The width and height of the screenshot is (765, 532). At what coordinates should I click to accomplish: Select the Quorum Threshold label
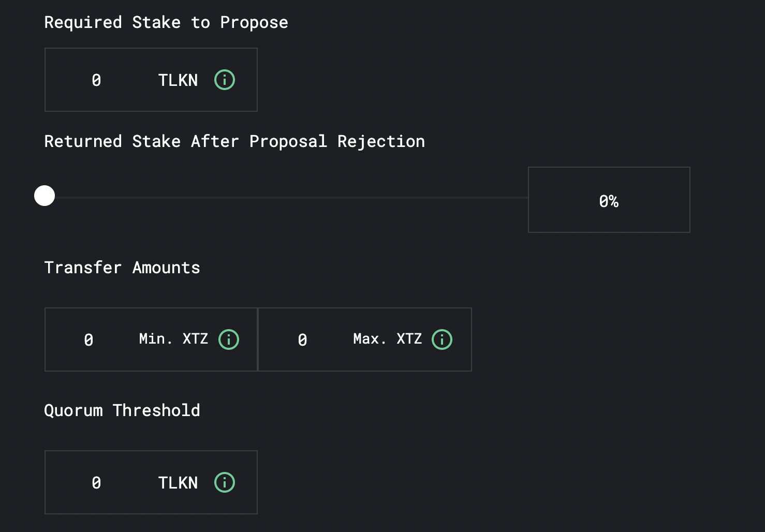pyautogui.click(x=122, y=410)
